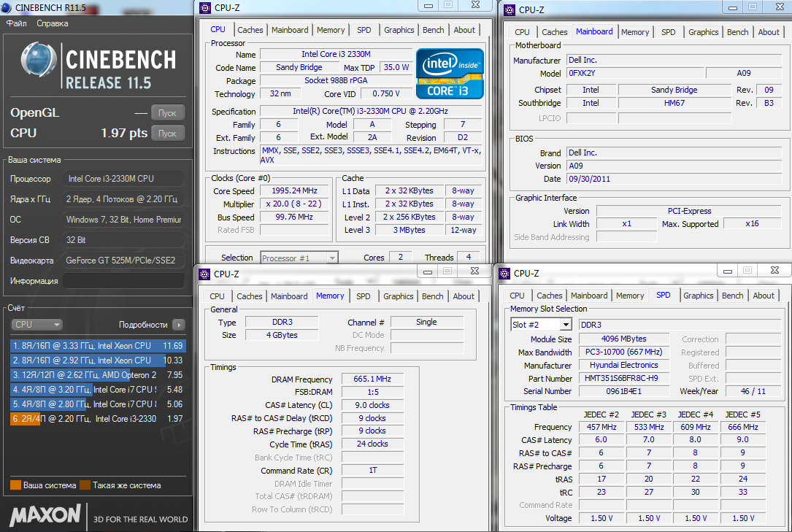Select Graphics tab in Mainboard window
Image resolution: width=792 pixels, height=532 pixels.
pos(703,32)
